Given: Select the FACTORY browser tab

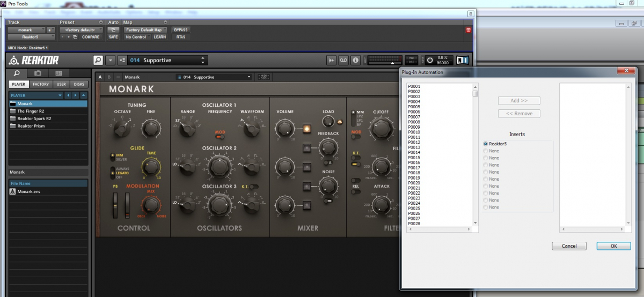Looking at the screenshot, I should pyautogui.click(x=41, y=84).
